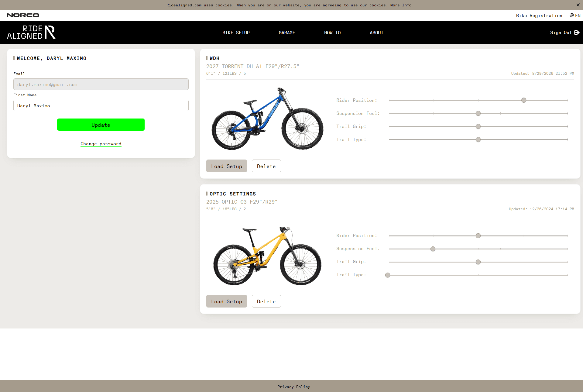The image size is (583, 392).
Task: Delete the WDH setup
Action: (266, 166)
